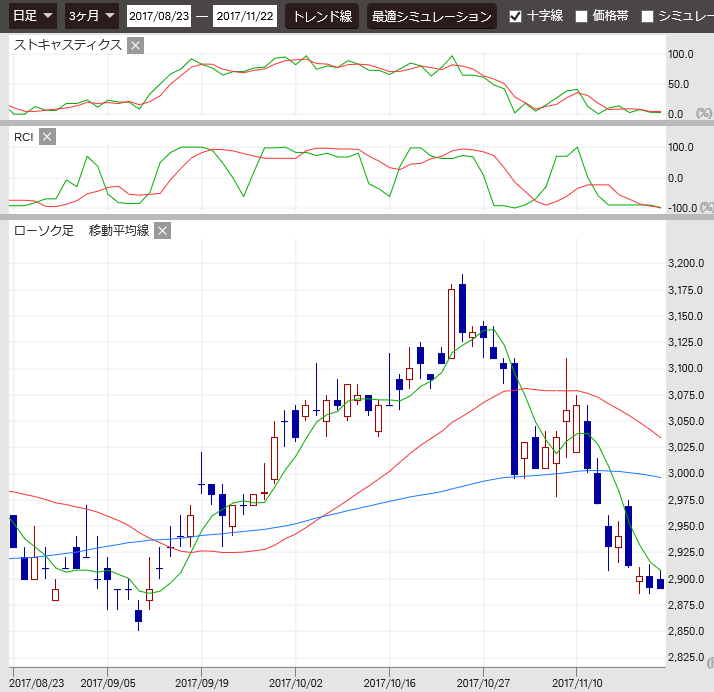
Task: Close the RCI indicator panel
Action: pyautogui.click(x=47, y=137)
